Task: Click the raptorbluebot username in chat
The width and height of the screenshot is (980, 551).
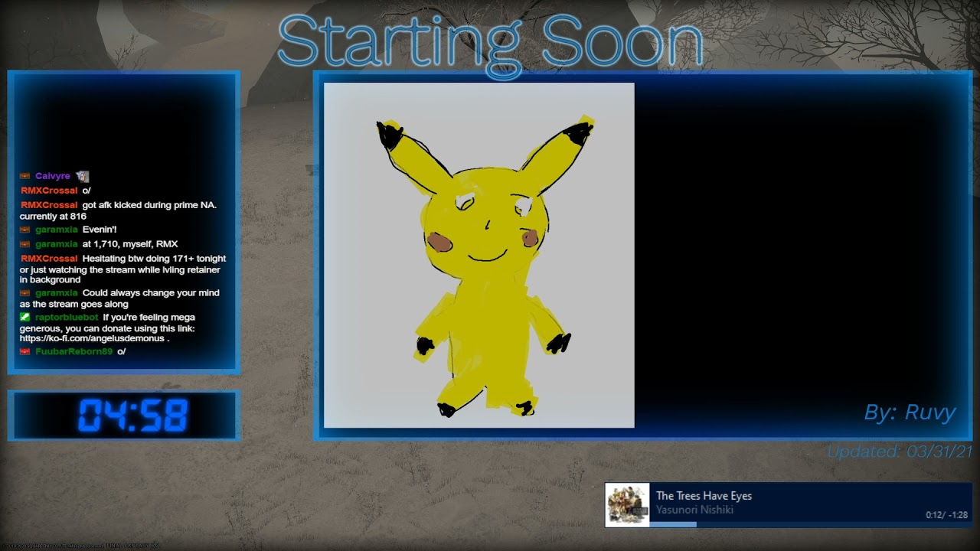Action: pyautogui.click(x=67, y=318)
